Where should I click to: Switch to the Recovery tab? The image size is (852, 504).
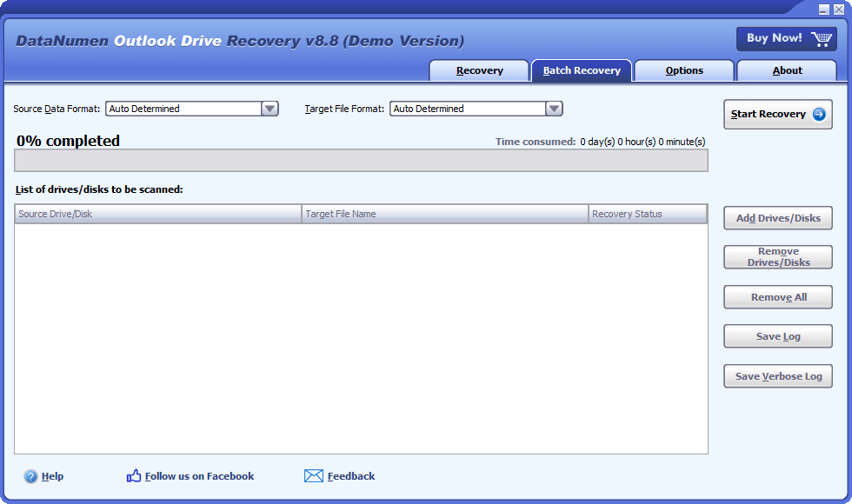click(479, 70)
